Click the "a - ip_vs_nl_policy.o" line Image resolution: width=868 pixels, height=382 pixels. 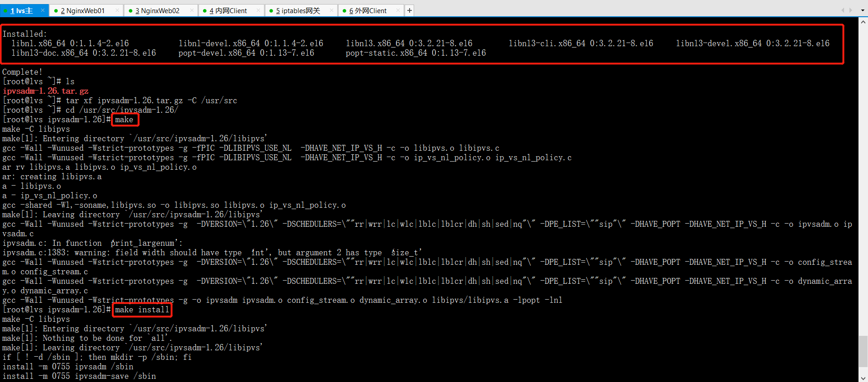pos(50,196)
